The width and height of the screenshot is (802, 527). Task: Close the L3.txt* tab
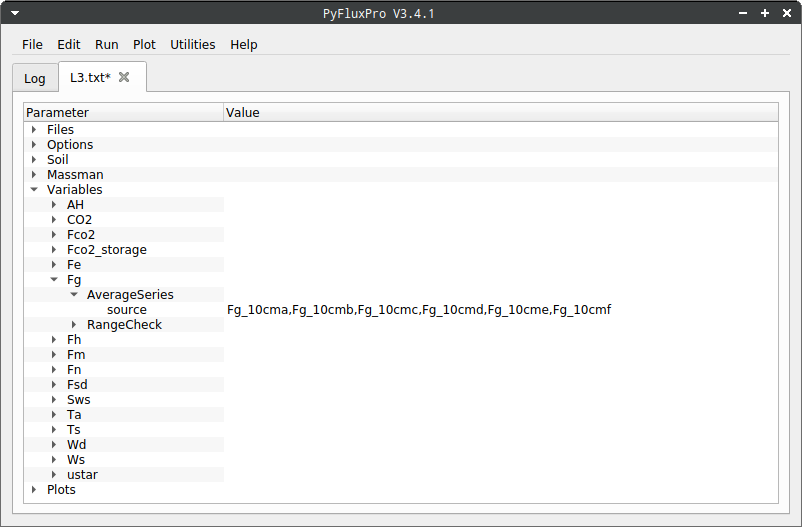pyautogui.click(x=124, y=77)
